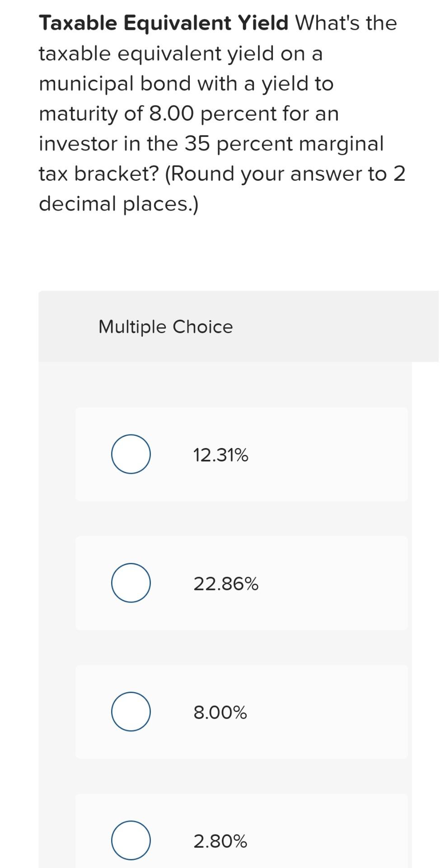Image resolution: width=440 pixels, height=868 pixels.
Task: Select the 12.31% radio button
Action: pos(131,454)
